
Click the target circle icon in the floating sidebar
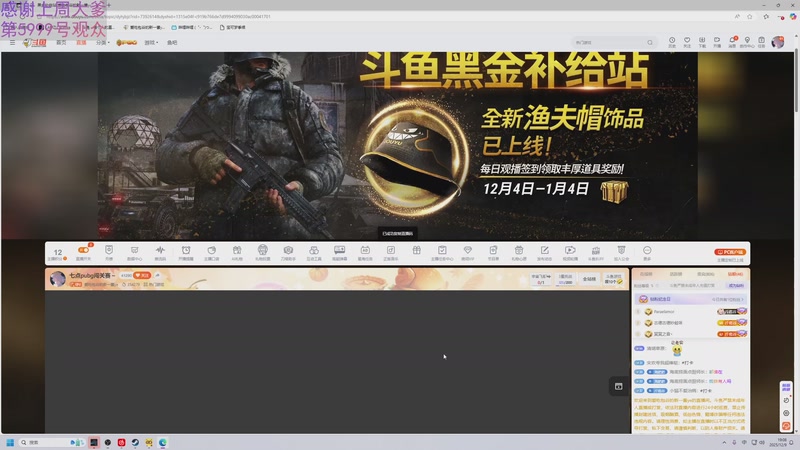coord(786,413)
